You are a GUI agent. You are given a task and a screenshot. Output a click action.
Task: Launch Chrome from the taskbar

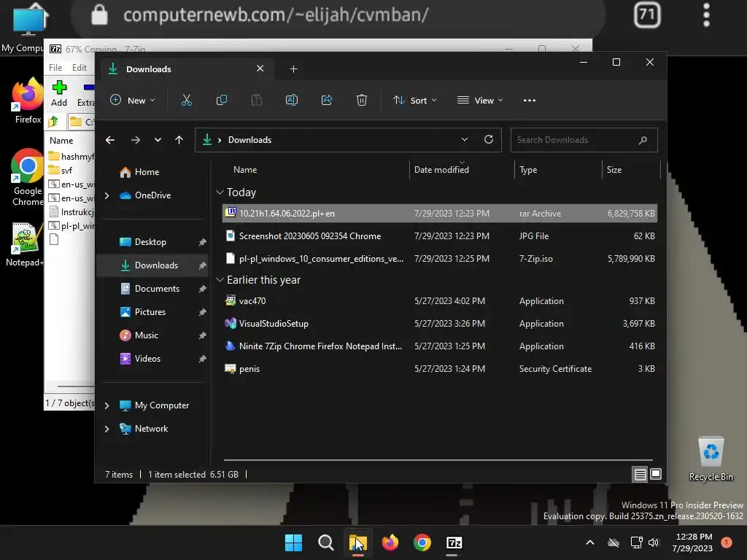422,542
